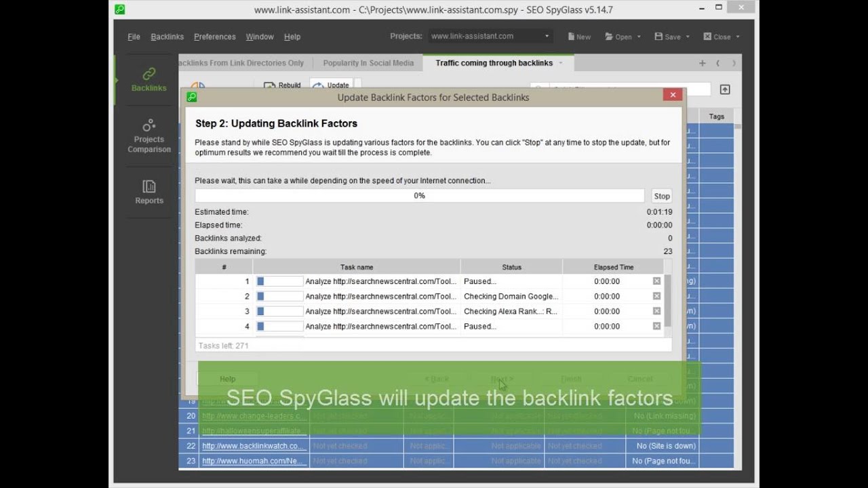The height and width of the screenshot is (488, 868).
Task: Open the huomah.com backlink in row 23
Action: [x=254, y=461]
